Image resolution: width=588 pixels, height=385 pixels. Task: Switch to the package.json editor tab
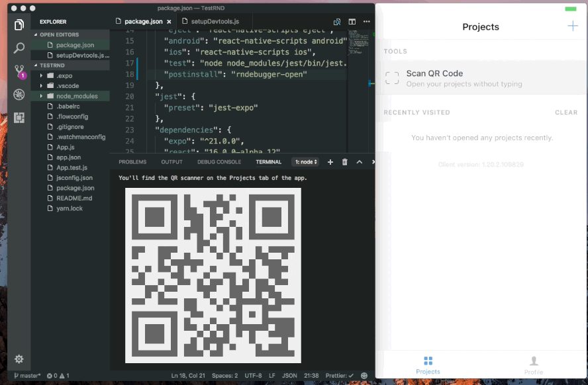click(143, 21)
